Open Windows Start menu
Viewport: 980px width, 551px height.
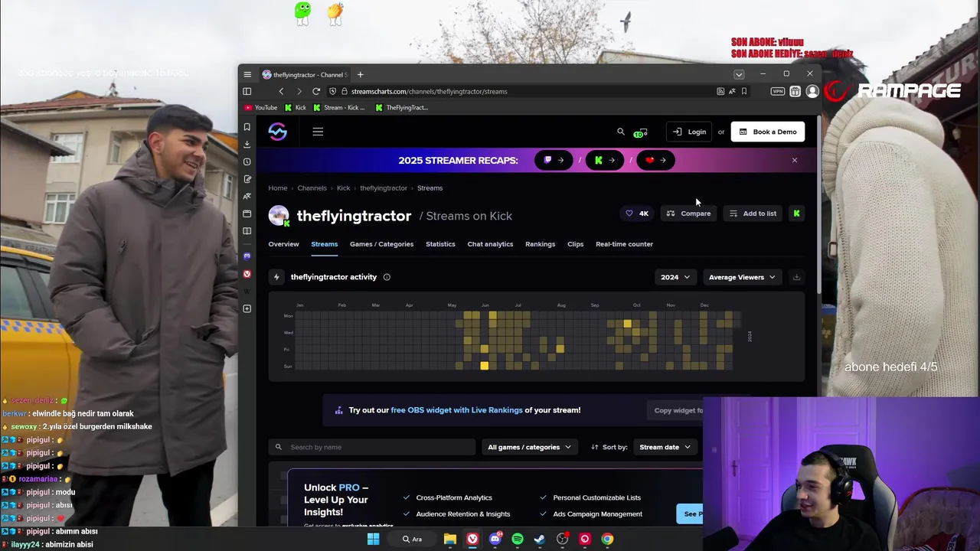(373, 539)
